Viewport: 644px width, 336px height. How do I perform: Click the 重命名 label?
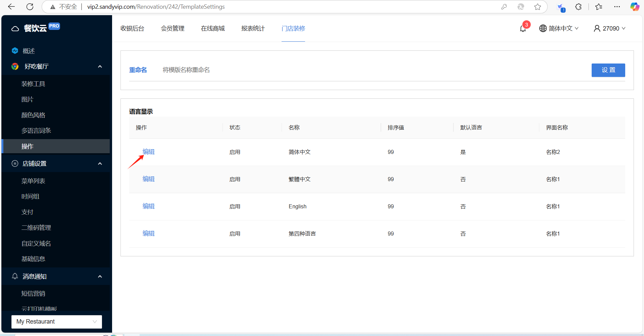138,70
